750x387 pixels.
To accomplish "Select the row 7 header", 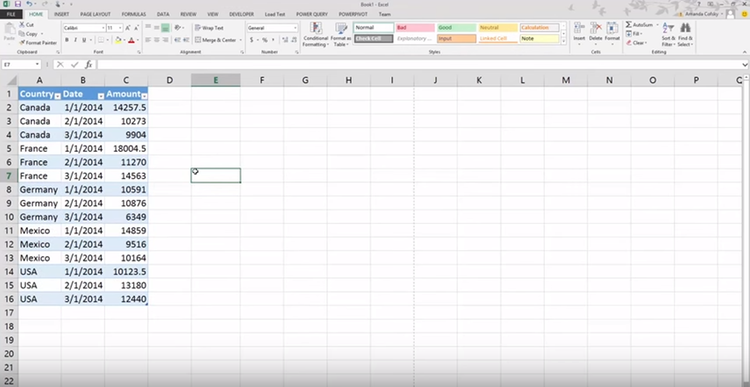I will tap(9, 176).
